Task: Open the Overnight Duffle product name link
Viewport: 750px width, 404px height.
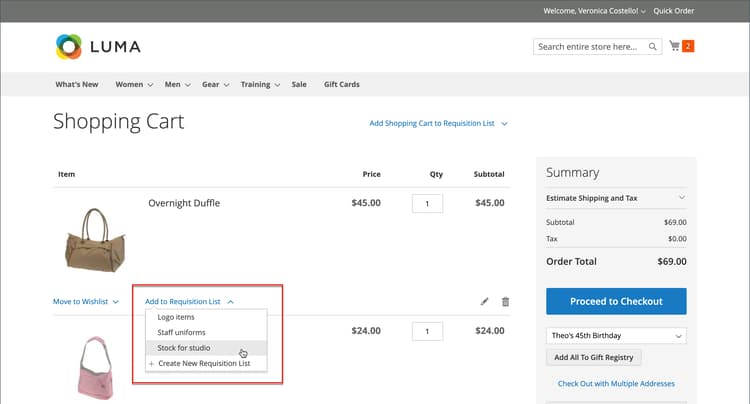Action: [x=184, y=203]
